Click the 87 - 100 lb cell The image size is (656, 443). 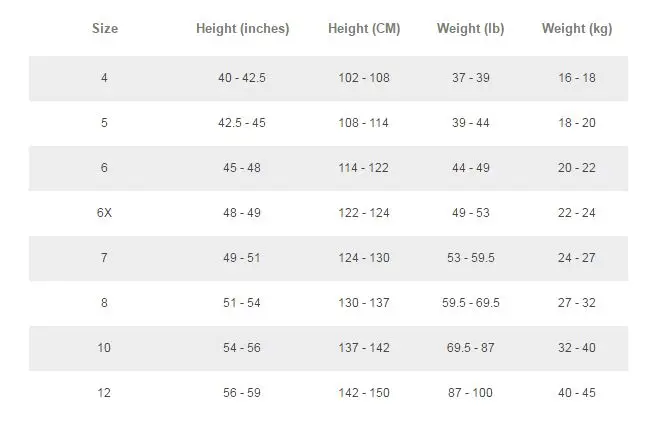pos(470,393)
